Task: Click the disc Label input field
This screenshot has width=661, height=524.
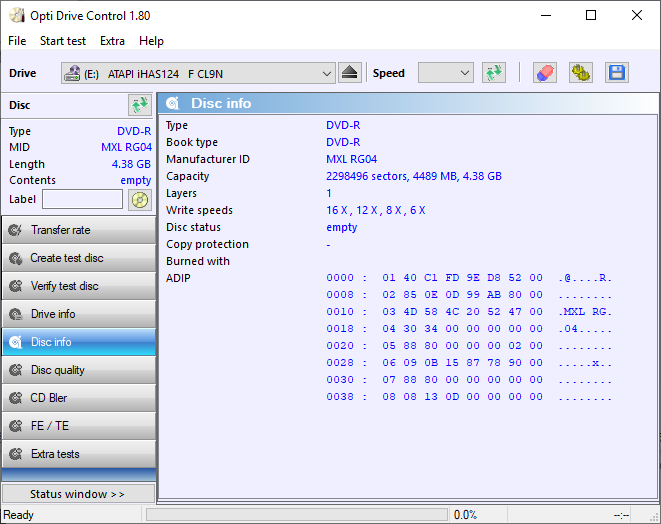Action: (82, 199)
